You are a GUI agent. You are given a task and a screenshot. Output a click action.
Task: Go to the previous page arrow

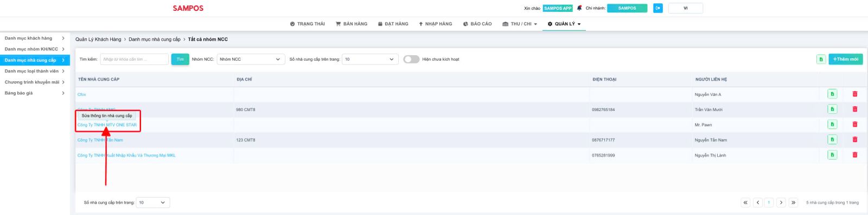pos(758,203)
